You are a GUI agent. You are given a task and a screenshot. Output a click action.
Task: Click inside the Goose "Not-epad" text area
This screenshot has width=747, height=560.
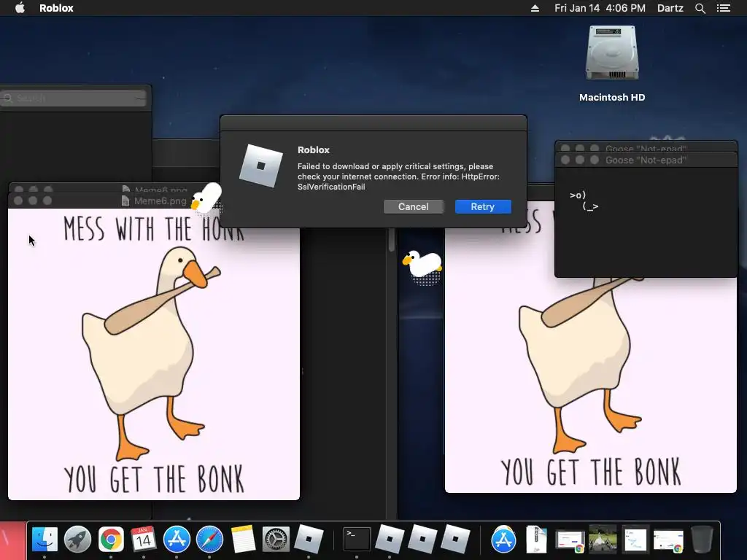[646, 222]
